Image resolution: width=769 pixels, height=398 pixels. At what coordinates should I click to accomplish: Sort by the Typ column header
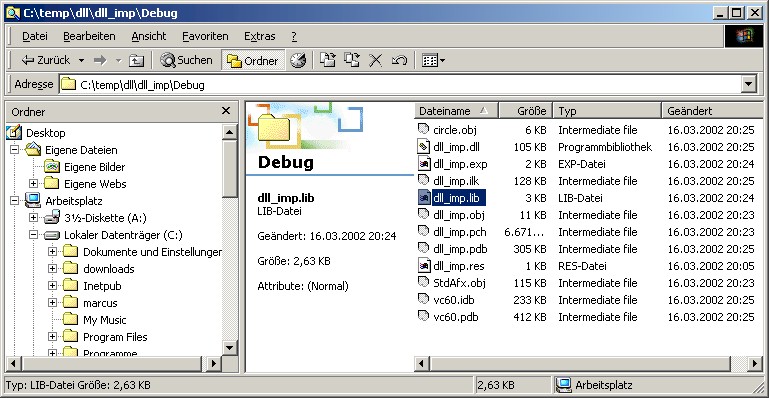tap(607, 111)
